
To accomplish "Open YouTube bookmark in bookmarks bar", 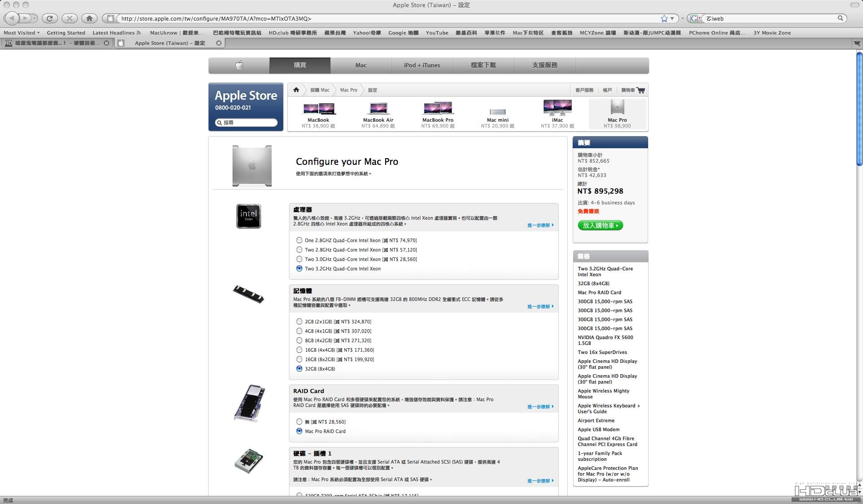I will 437,33.
